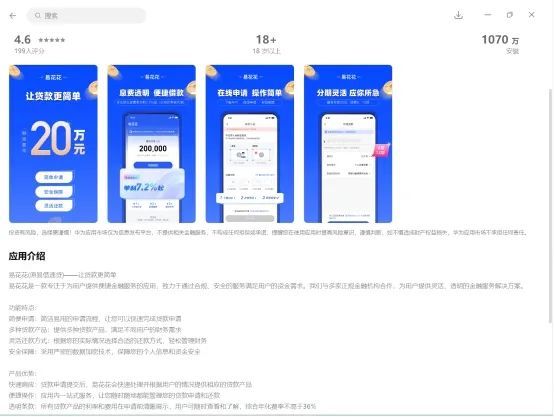
Task: Click the 4.6 star rating stars
Action: pos(52,40)
